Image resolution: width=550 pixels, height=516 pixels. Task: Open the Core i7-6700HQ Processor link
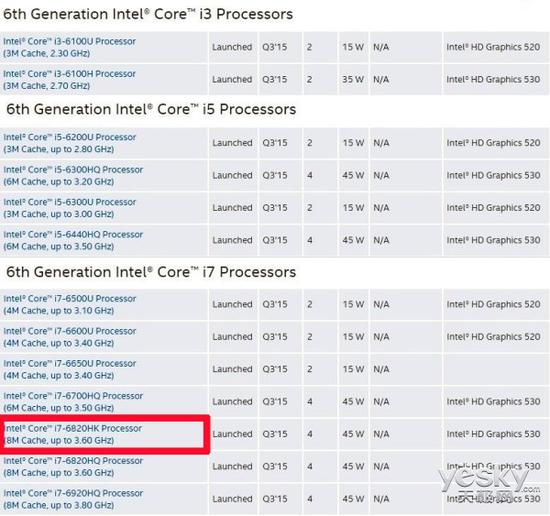[x=73, y=402]
